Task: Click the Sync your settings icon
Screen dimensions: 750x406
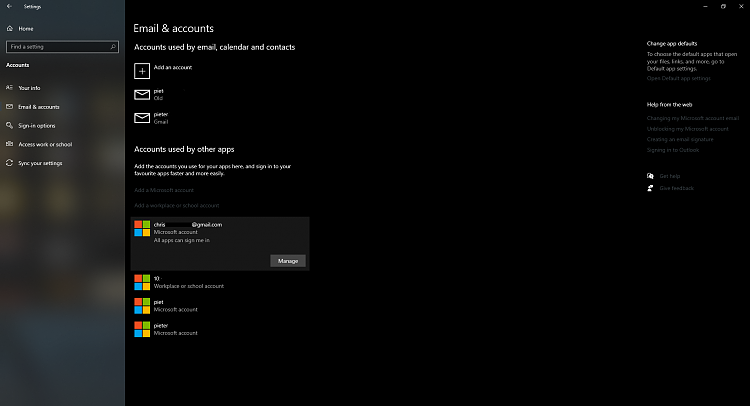Action: (x=10, y=163)
